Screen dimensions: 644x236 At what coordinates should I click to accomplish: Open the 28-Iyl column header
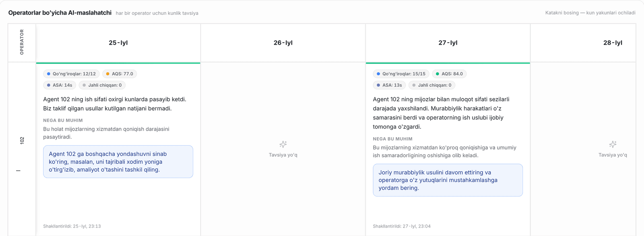(x=583, y=43)
